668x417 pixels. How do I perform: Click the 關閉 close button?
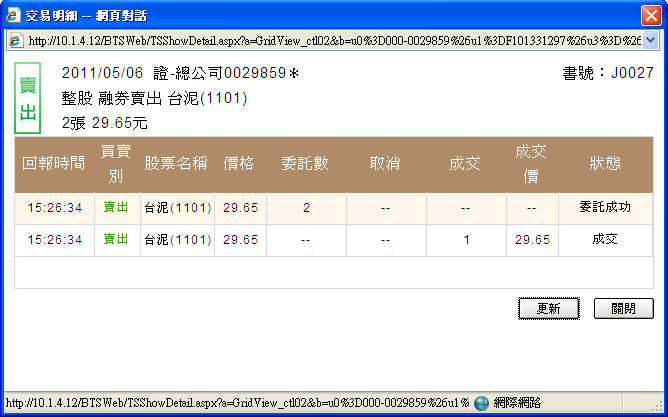(623, 308)
